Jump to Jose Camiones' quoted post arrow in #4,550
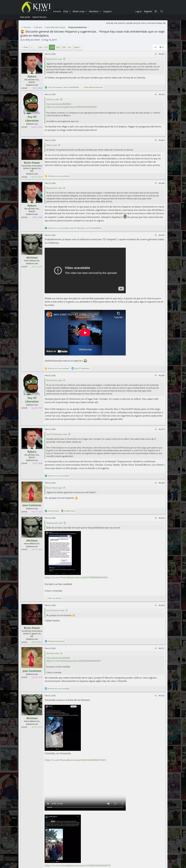This screenshot has height=868, width=186. [x=66, y=610]
